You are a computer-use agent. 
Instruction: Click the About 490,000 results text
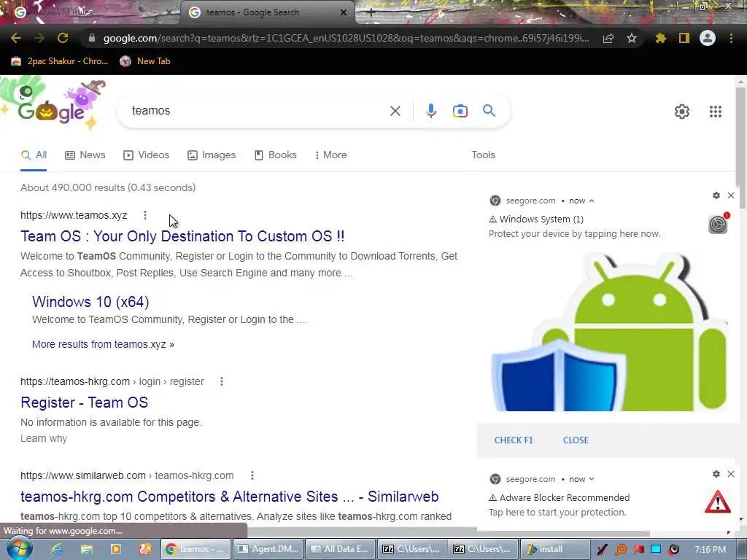108,187
